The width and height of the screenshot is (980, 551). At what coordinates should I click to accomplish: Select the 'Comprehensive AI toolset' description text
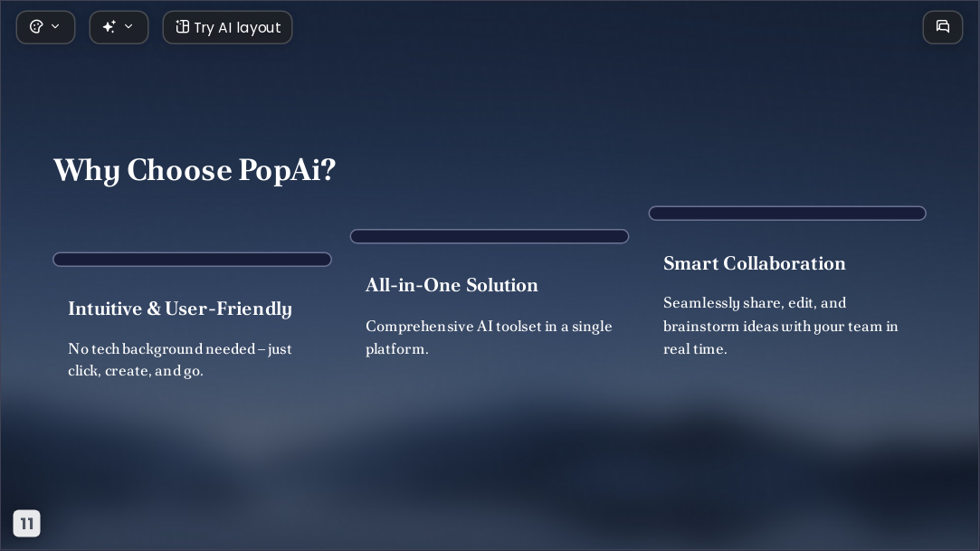pos(489,337)
